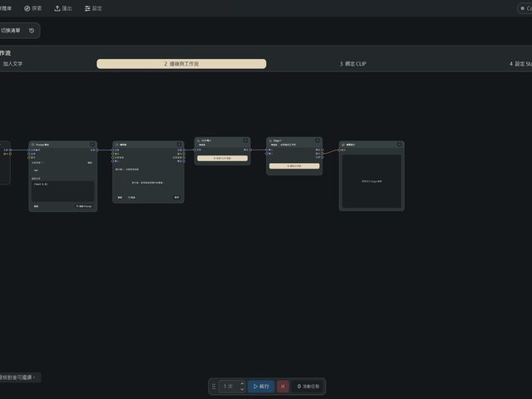Click the drag handle dots on run bar
532x399 pixels.
pos(214,387)
